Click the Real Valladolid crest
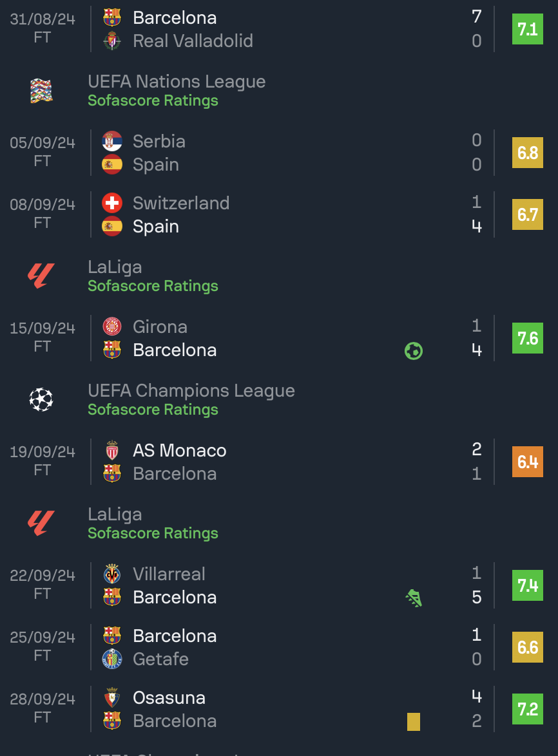Screen dimensions: 558x756 112,41
